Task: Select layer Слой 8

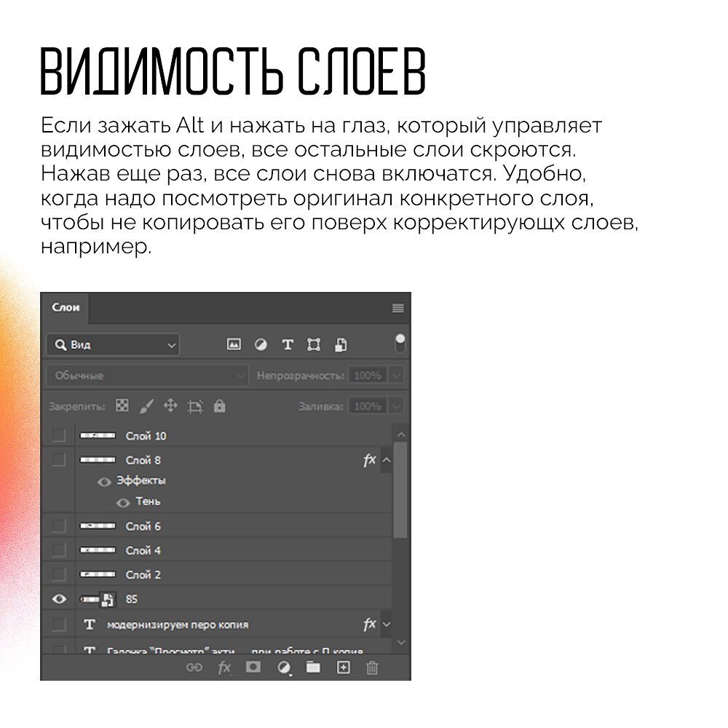Action: click(x=217, y=459)
